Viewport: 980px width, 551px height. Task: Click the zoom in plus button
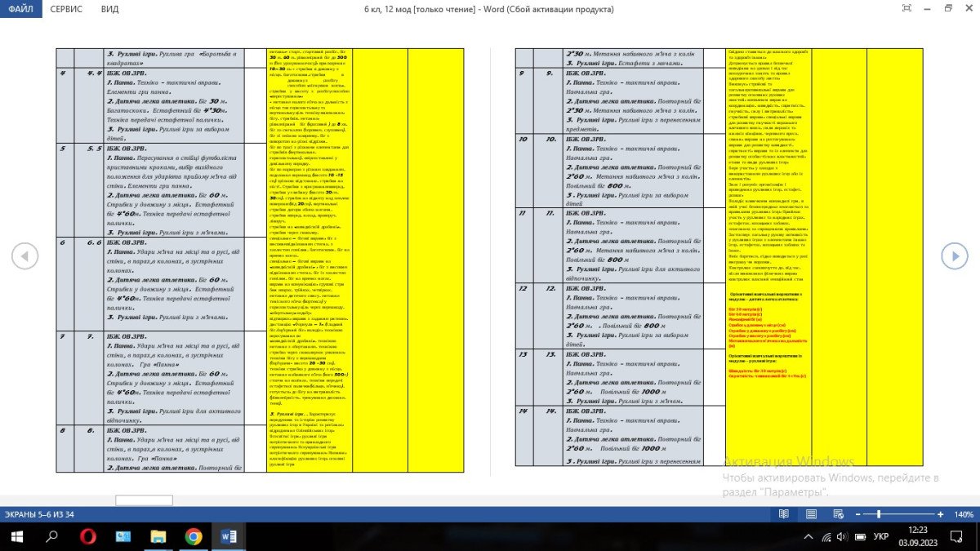(x=940, y=514)
